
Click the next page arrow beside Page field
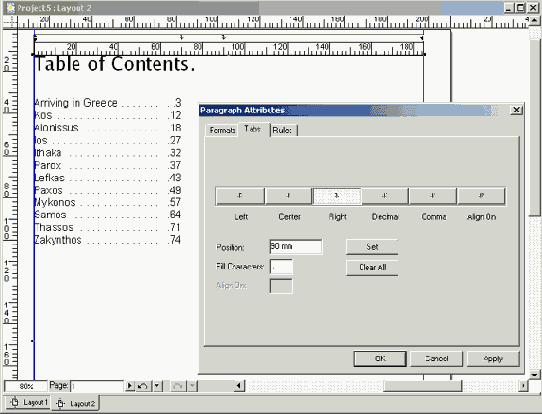pos(130,386)
